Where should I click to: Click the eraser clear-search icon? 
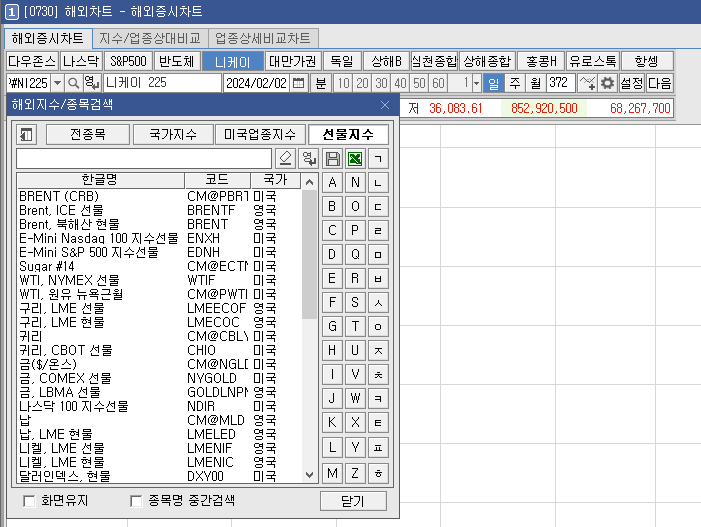(285, 159)
